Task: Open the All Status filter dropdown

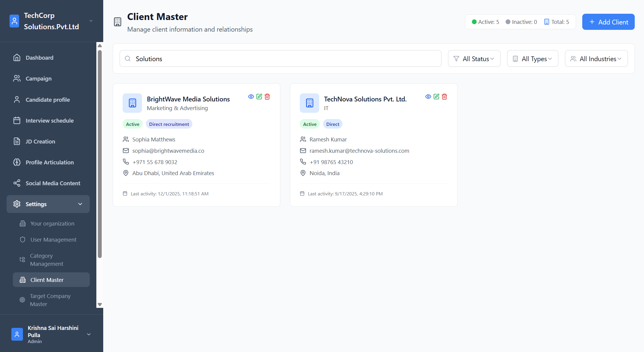Action: [474, 59]
